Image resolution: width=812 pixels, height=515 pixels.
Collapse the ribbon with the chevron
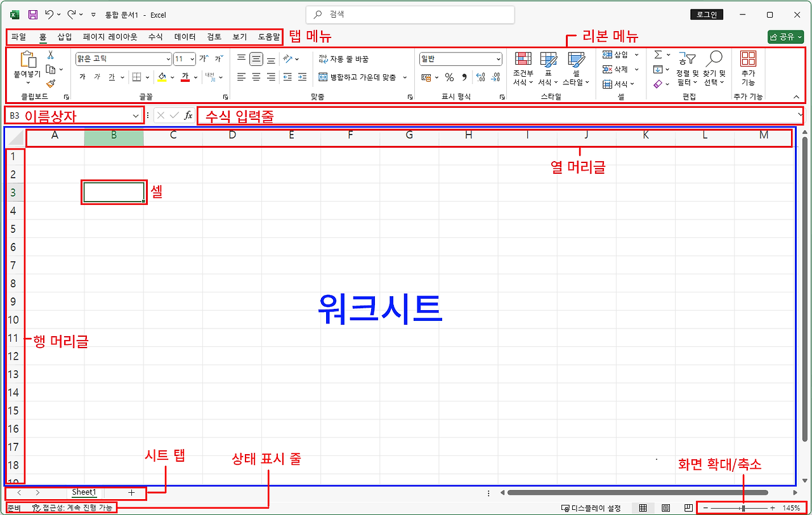click(x=797, y=96)
